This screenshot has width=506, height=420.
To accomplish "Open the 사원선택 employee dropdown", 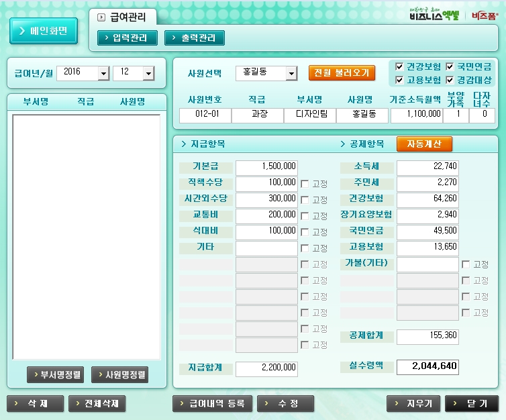I will click(291, 73).
